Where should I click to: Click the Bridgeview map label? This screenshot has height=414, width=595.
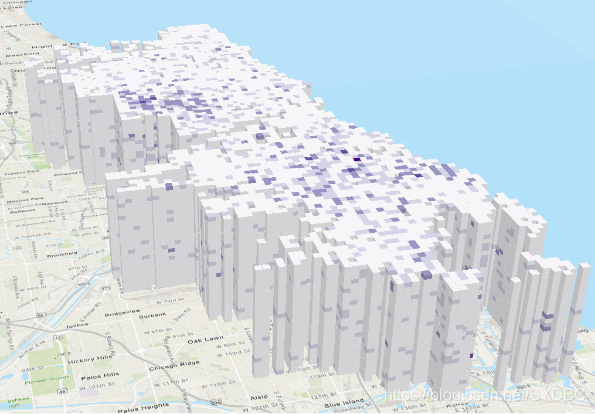[x=122, y=313]
